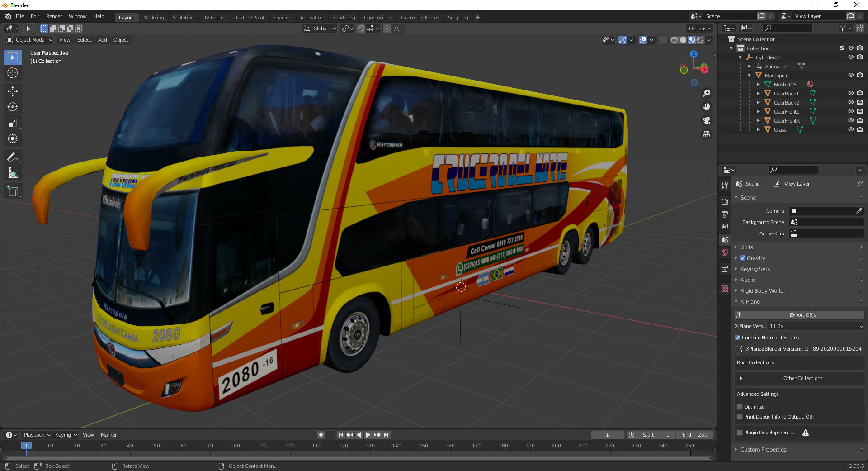The height and width of the screenshot is (471, 868).
Task: Activate the Move tool
Action: pos(13,91)
